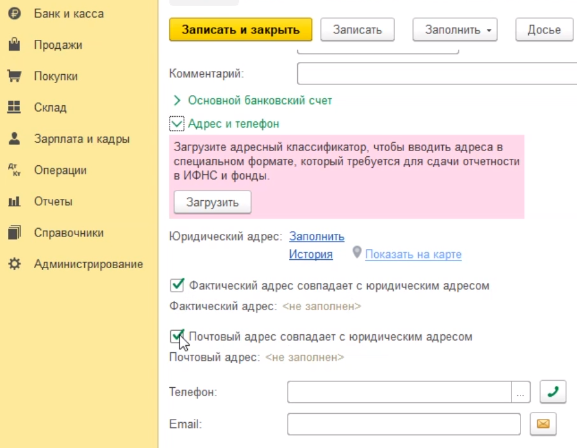Click the ruble icon for Банк и касса
The image size is (577, 448).
pos(14,14)
